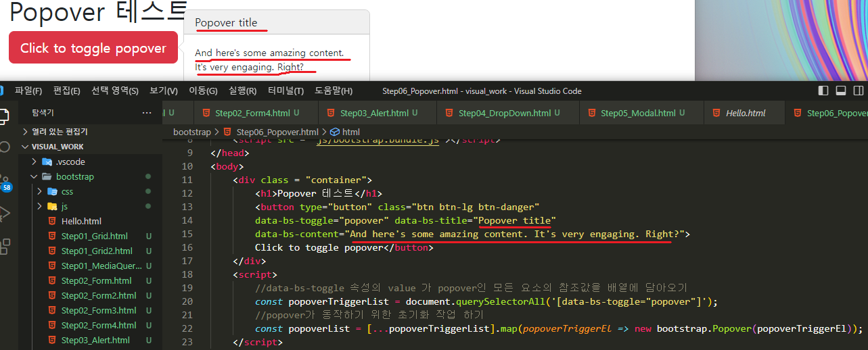Select the Step06_Popover editor tab
This screenshot has width=868, height=350.
(827, 113)
